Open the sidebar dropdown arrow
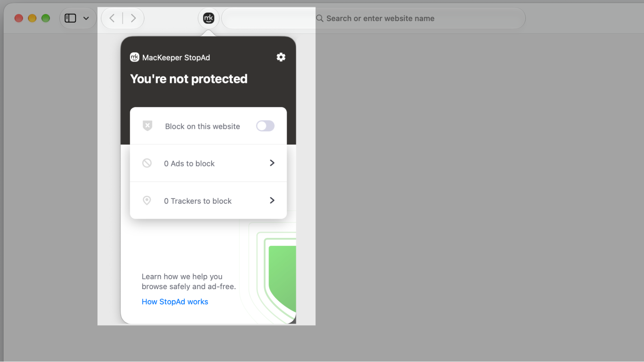 [86, 18]
